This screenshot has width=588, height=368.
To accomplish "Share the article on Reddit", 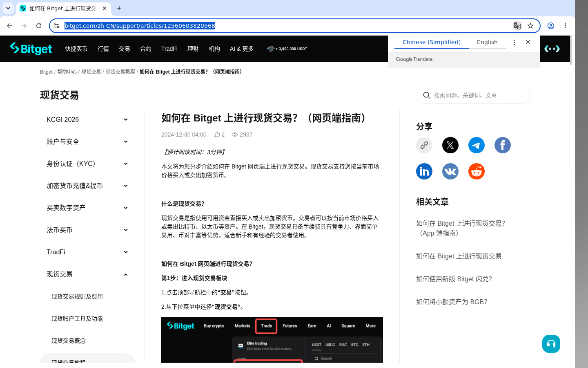I will [477, 171].
